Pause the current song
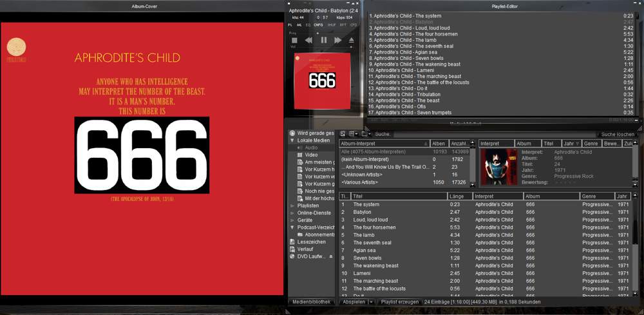This screenshot has height=315, width=644. 323,41
